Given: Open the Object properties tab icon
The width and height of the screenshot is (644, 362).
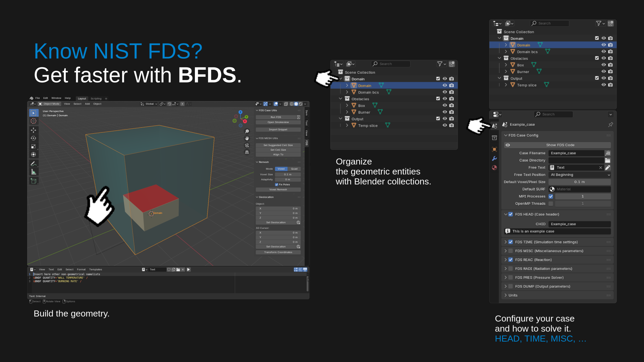Looking at the screenshot, I should click(494, 149).
